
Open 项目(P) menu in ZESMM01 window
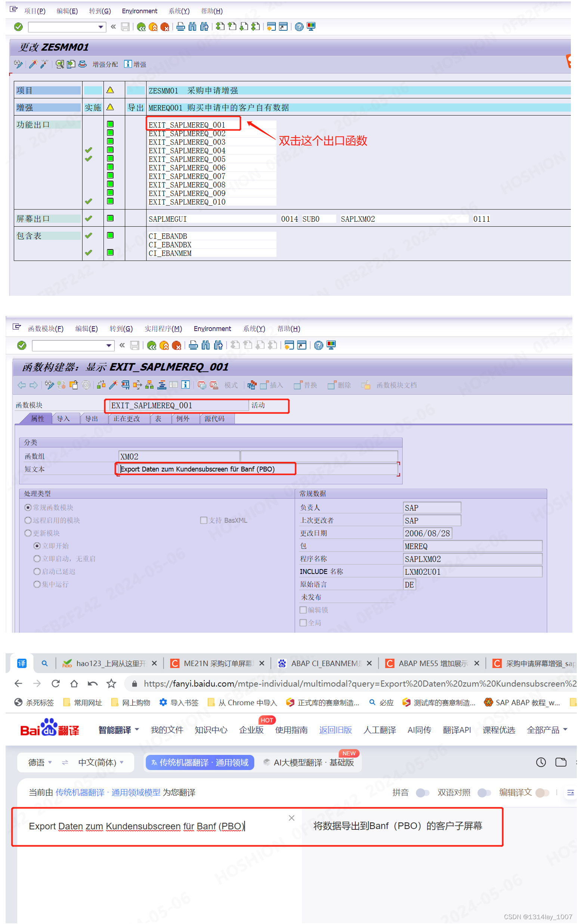(35, 11)
